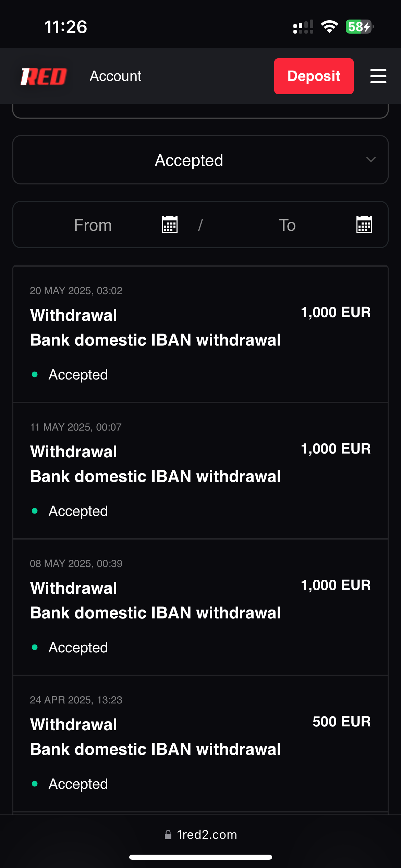
Task: Select the To date field
Action: 287,225
